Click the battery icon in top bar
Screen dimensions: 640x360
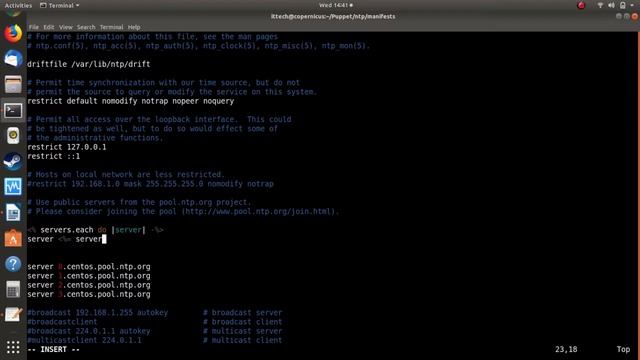622,5
